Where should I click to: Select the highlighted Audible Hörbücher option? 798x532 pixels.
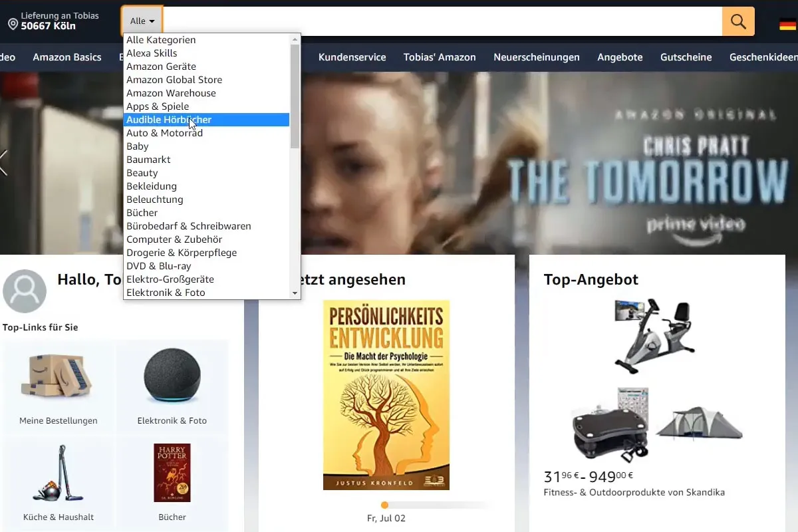coord(207,120)
